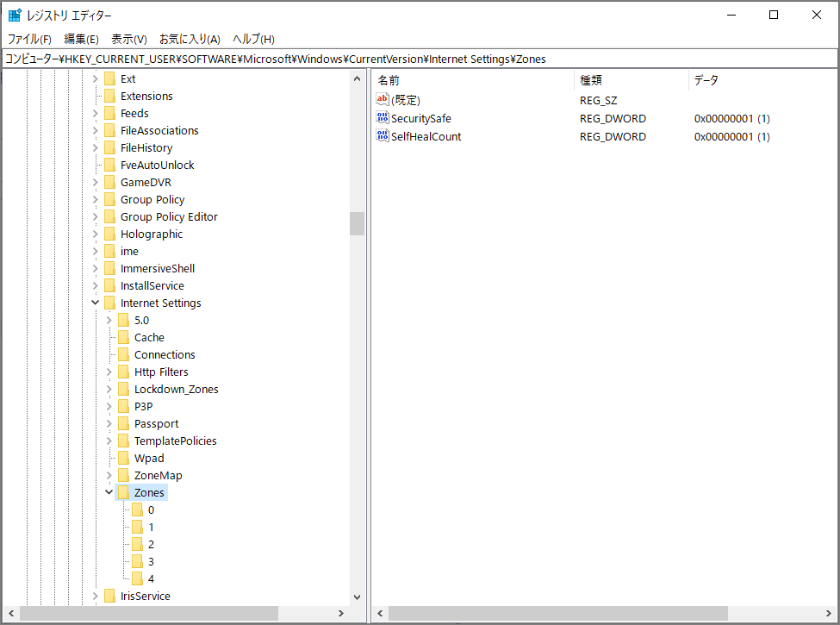The width and height of the screenshot is (840, 625).
Task: Click the Extensions folder icon
Action: click(109, 96)
